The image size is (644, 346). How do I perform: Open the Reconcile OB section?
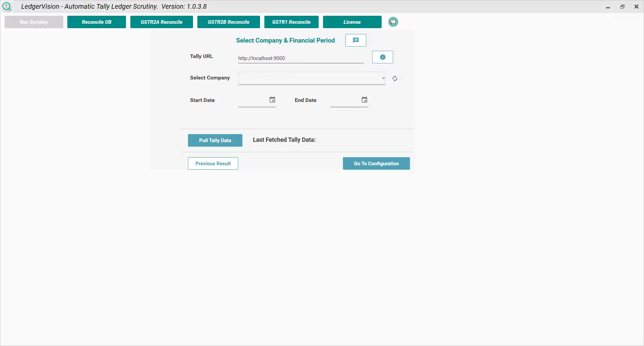coord(96,22)
